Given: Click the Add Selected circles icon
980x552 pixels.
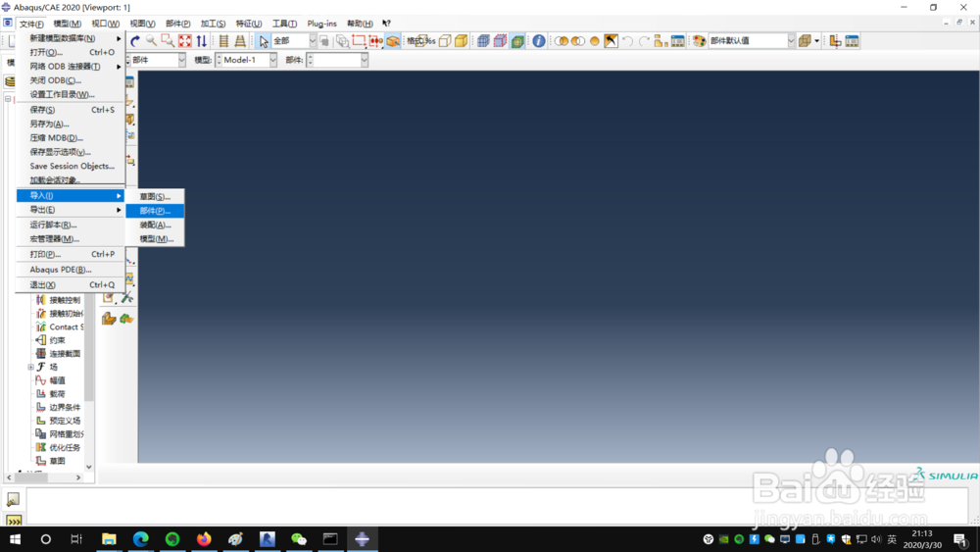Looking at the screenshot, I should 578,41.
